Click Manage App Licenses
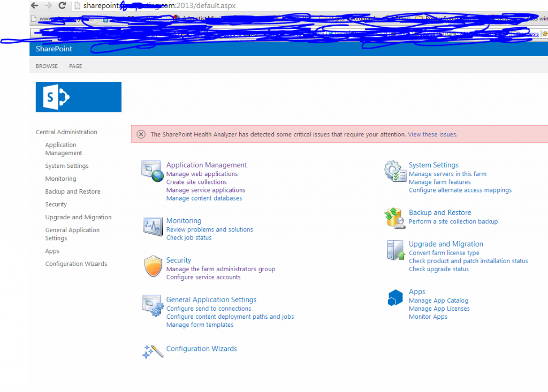The height and width of the screenshot is (392, 548). coord(439,309)
